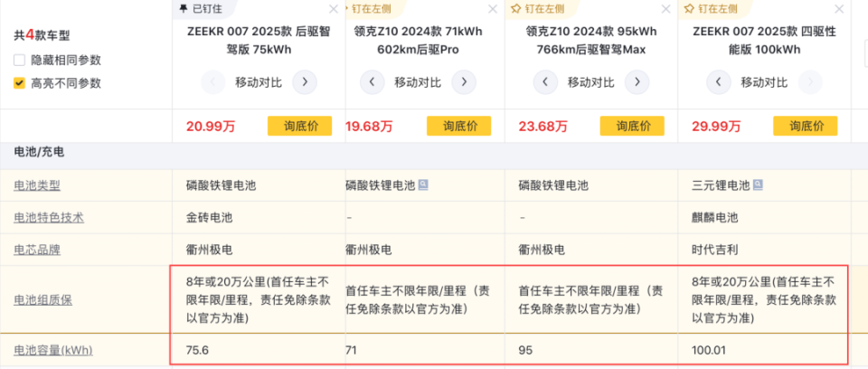This screenshot has width=868, height=369.
Task: Click 询底价 for the 19.68万 model
Action: pos(458,126)
